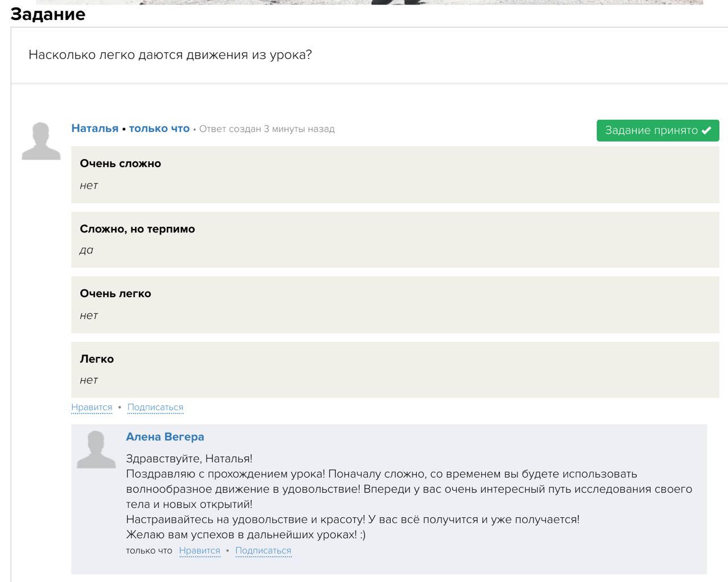The image size is (728, 582).
Task: Subscribe to Наталья's answer via Подписаться
Action: pyautogui.click(x=155, y=408)
